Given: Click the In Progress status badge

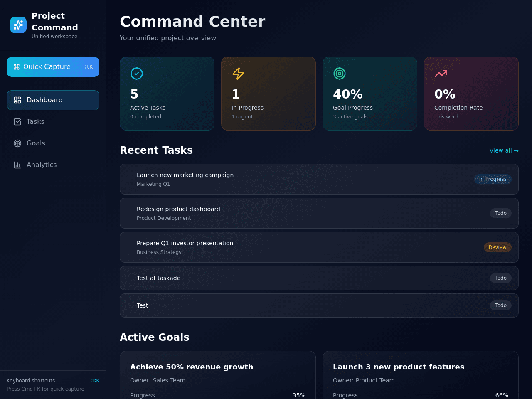Looking at the screenshot, I should point(493,179).
